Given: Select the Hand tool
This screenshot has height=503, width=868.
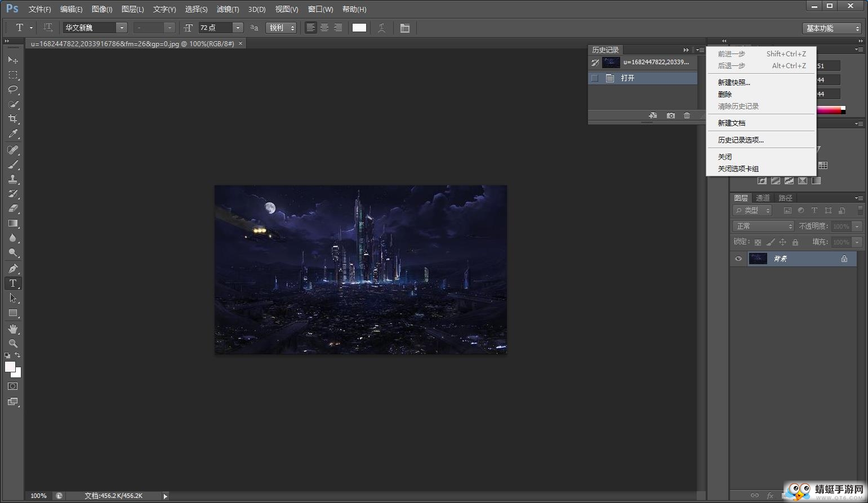Looking at the screenshot, I should click(13, 329).
